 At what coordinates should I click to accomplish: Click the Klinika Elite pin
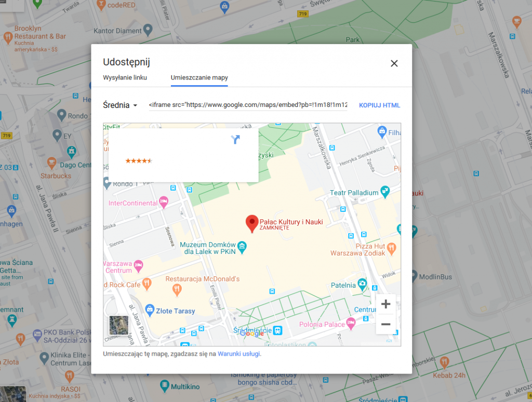click(44, 357)
